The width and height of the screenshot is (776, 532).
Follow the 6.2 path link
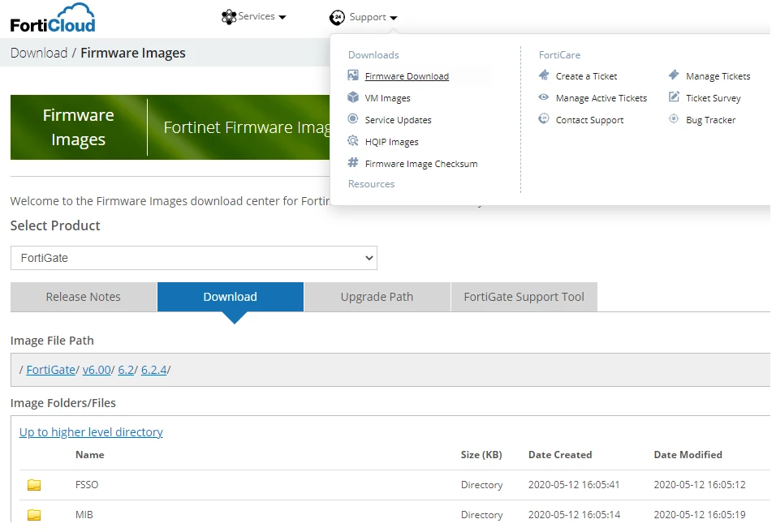pos(126,370)
